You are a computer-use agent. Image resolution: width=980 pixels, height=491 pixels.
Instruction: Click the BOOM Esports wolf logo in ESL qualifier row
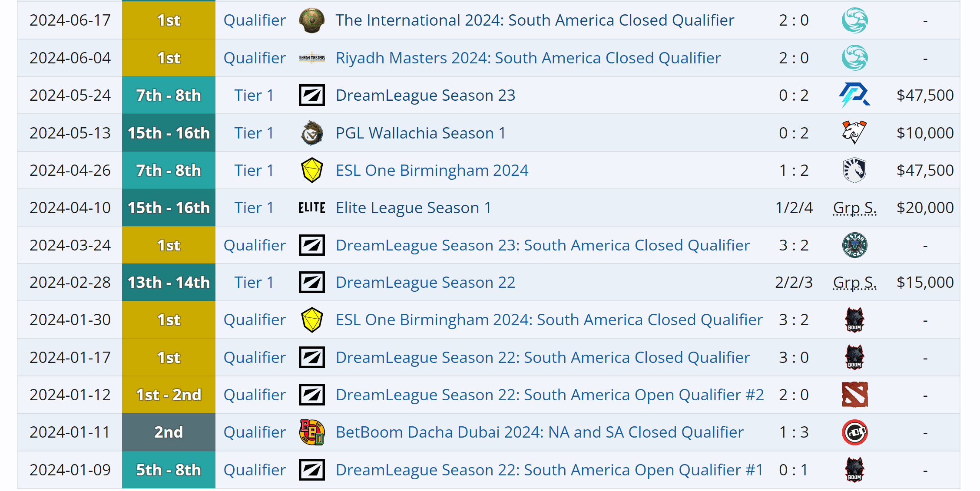click(854, 320)
